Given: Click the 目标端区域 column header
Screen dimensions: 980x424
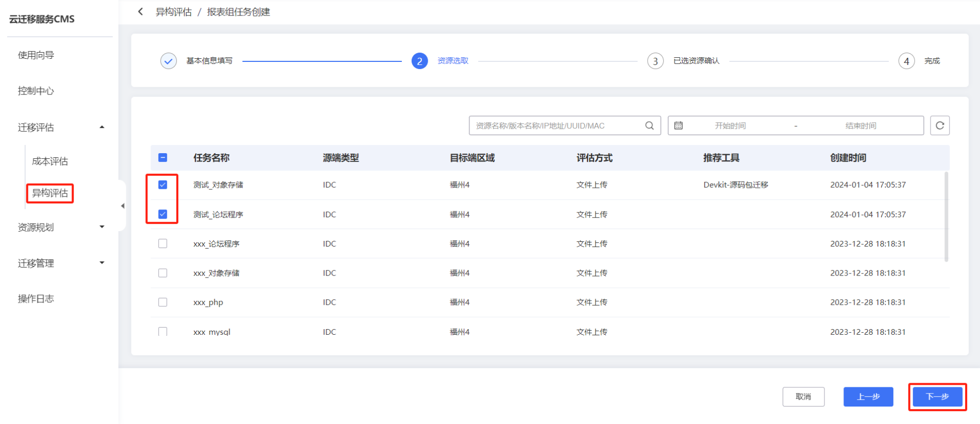Looking at the screenshot, I should coord(472,158).
